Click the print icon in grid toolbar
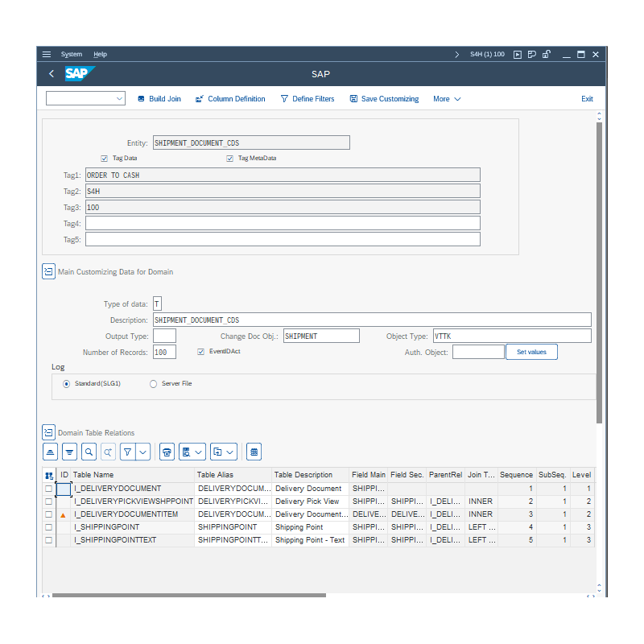This screenshot has height=644, width=644. click(167, 452)
